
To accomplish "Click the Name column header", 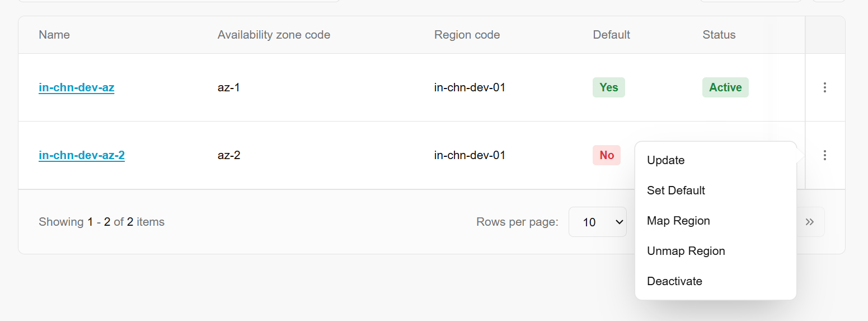I will [54, 35].
